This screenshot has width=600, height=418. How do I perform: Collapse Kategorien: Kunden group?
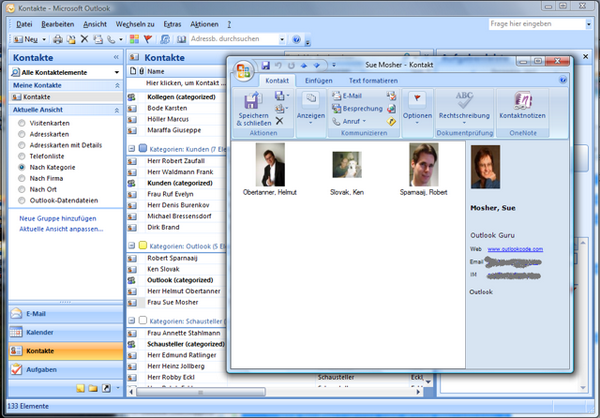pos(132,149)
